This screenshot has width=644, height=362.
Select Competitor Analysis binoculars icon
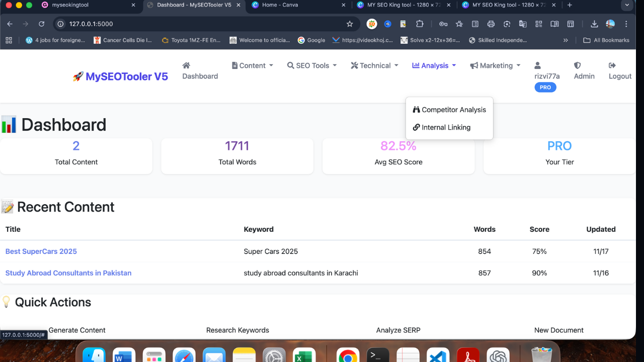417,109
